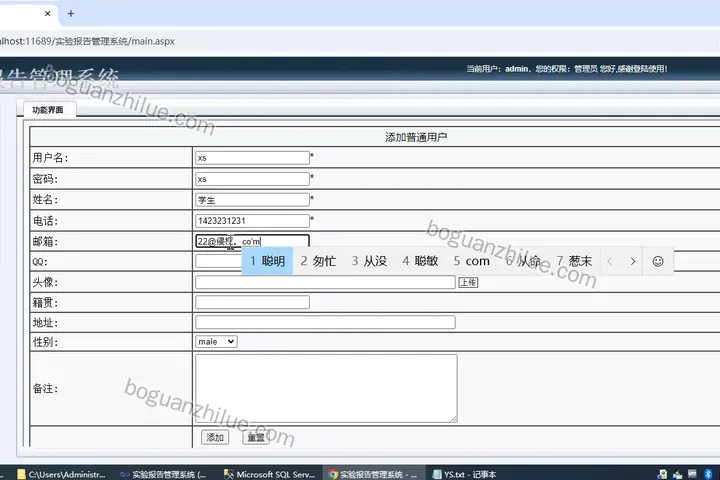Click the 头像 path input field
This screenshot has height=480, width=720.
tap(325, 282)
